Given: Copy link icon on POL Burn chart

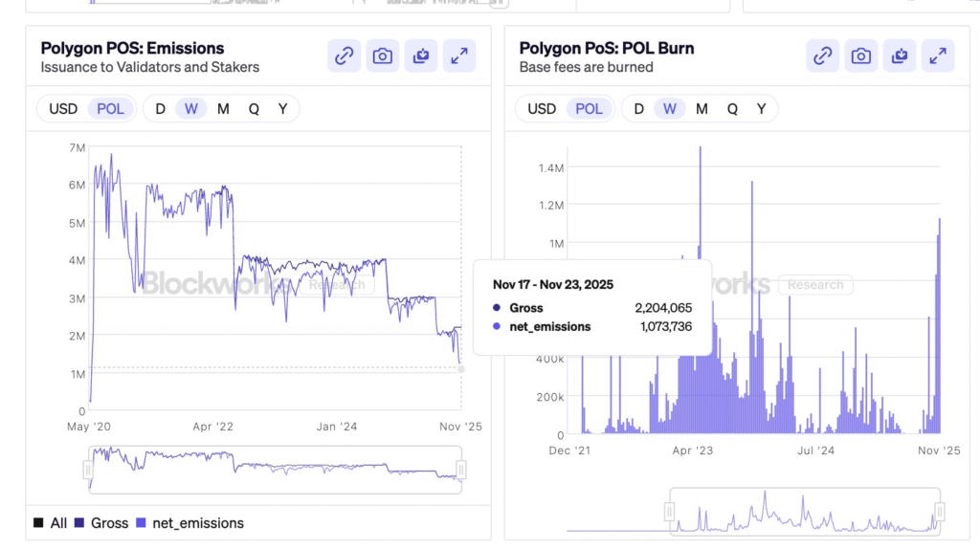Looking at the screenshot, I should click(x=822, y=56).
